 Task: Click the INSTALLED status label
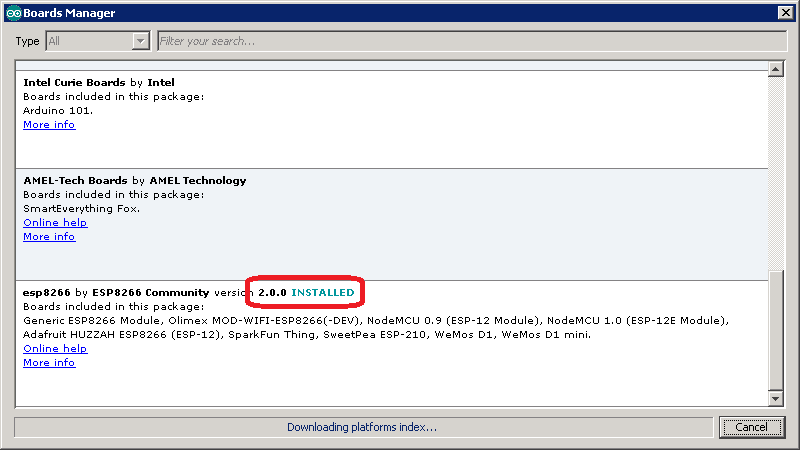coord(322,292)
